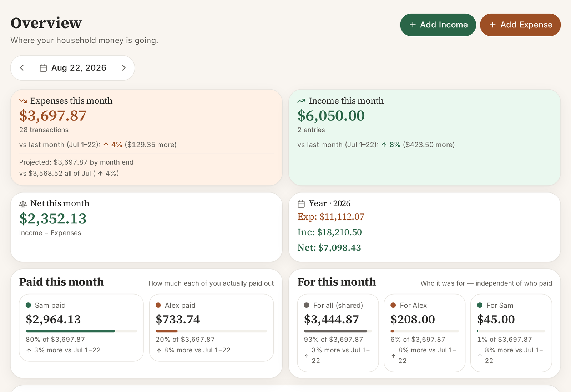Click the 28 transactions text

44,130
